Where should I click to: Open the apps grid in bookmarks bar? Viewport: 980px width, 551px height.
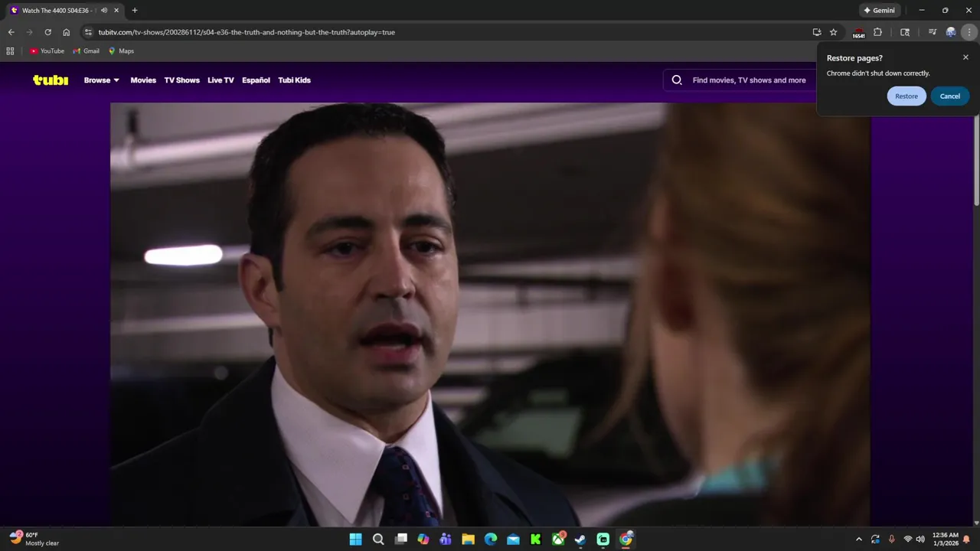coord(10,51)
